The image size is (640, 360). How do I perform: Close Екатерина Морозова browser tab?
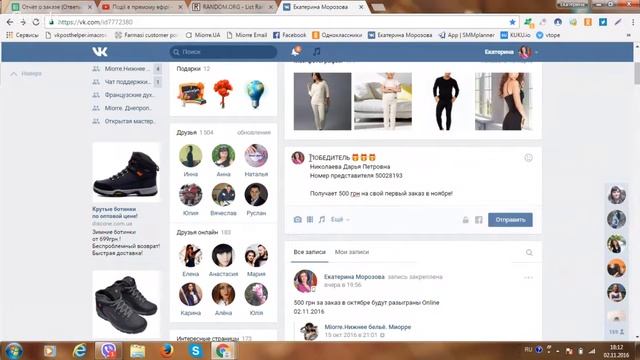click(361, 7)
